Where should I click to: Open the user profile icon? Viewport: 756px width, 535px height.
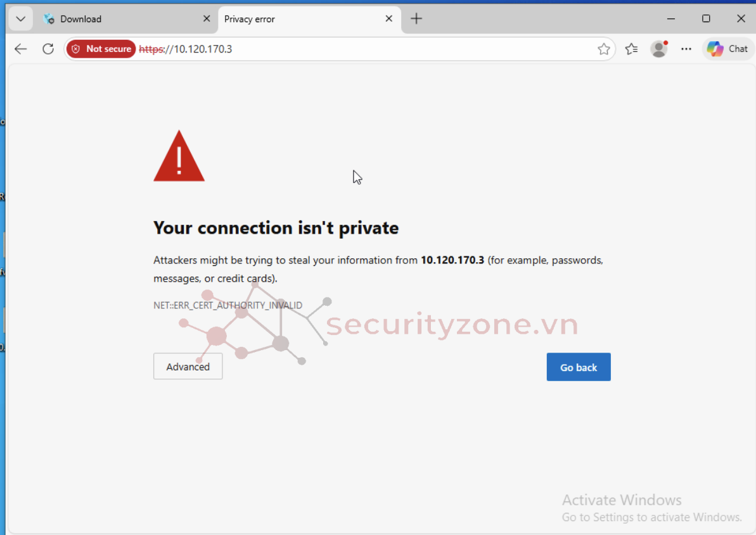(659, 49)
